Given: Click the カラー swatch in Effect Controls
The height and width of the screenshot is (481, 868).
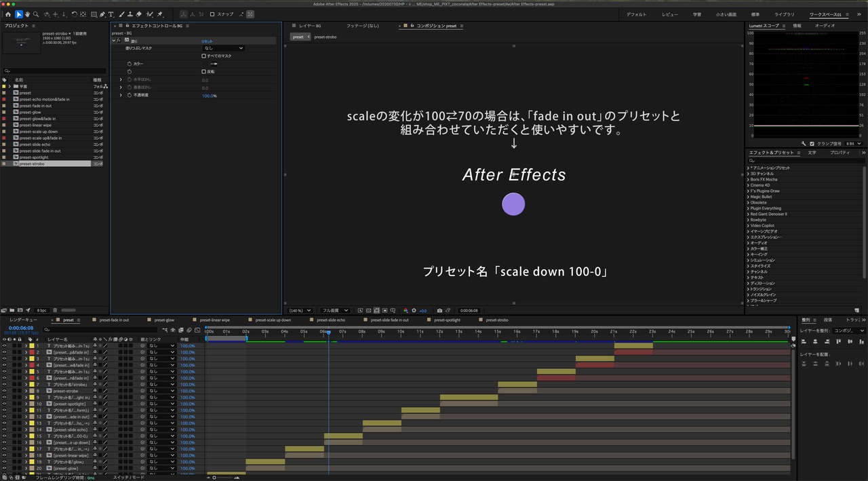Looking at the screenshot, I should pyautogui.click(x=206, y=64).
